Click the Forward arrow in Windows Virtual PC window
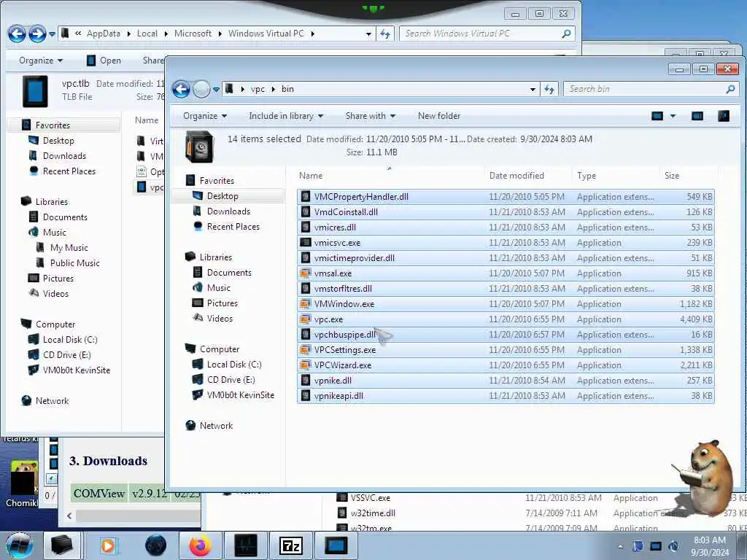Screen dimensions: 747x560 (37, 34)
